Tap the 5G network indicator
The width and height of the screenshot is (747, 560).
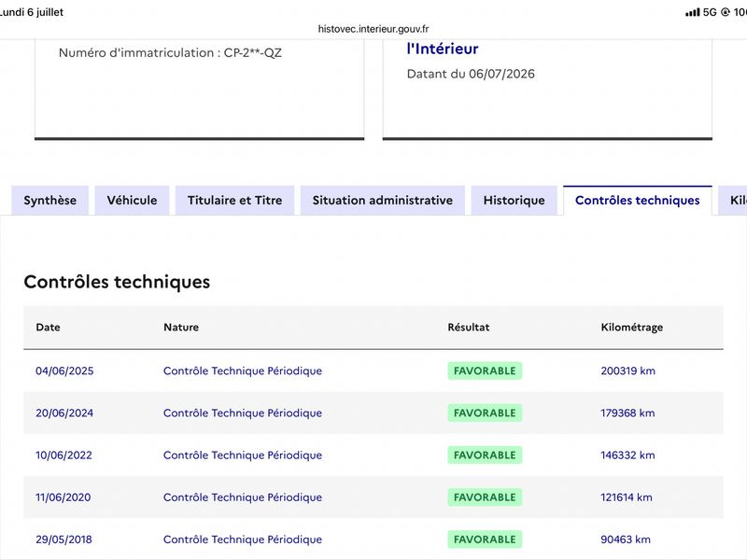[x=710, y=12]
